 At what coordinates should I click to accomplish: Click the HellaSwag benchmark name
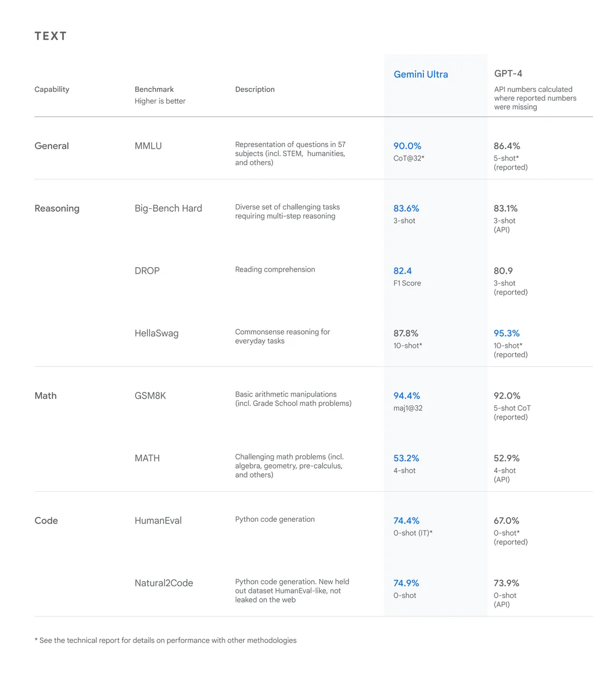(156, 333)
